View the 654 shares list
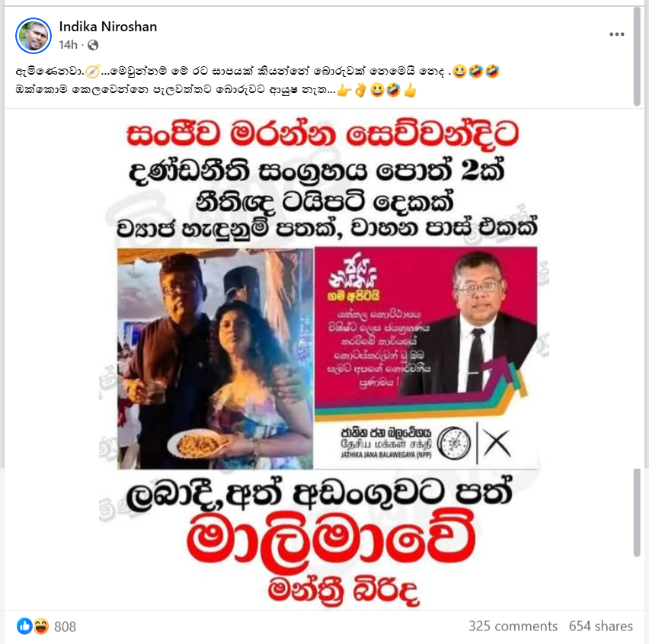The image size is (649, 644). (600, 626)
